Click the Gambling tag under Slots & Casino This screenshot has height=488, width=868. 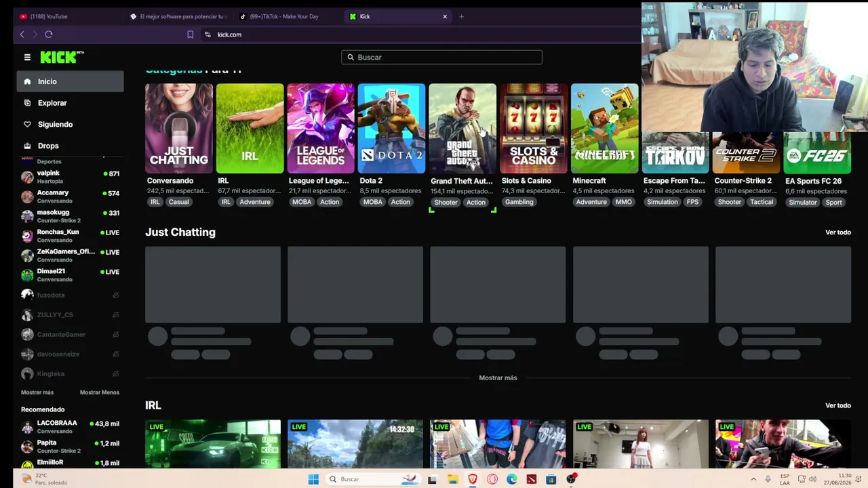pyautogui.click(x=519, y=202)
